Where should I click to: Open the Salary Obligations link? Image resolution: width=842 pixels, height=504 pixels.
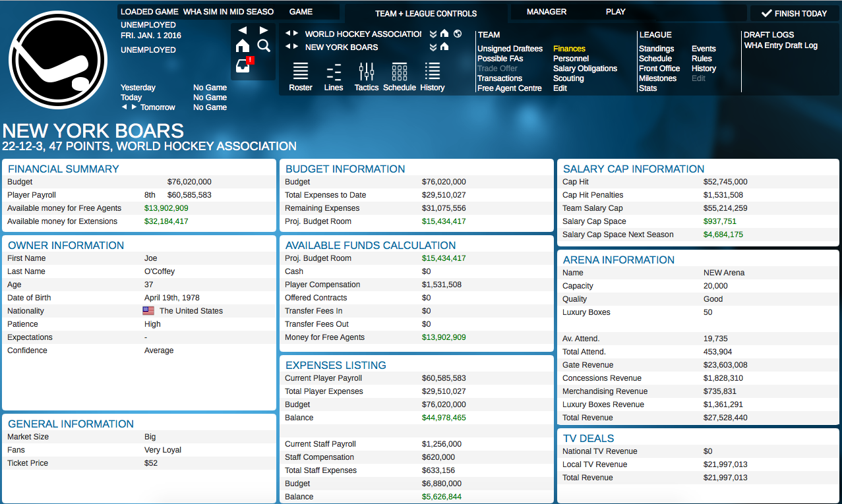[585, 69]
